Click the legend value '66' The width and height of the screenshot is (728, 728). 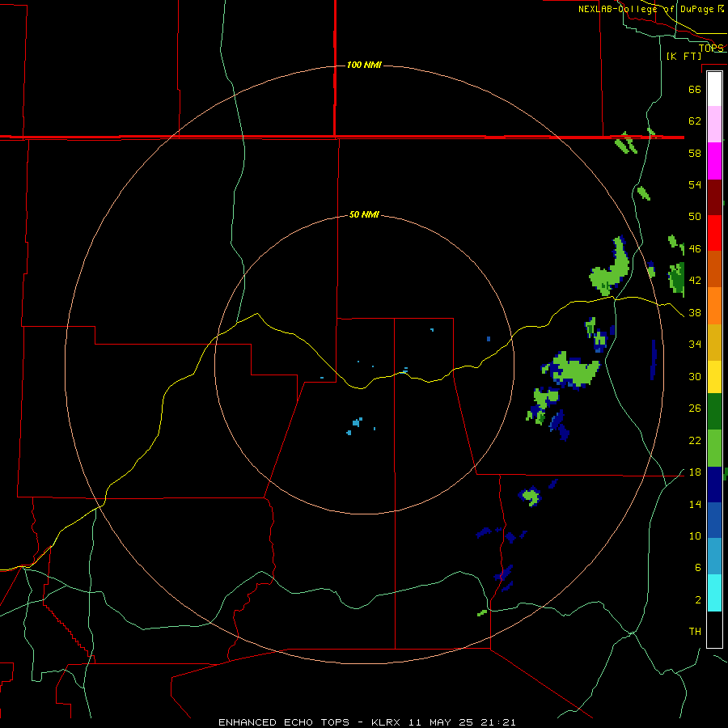[x=695, y=89]
